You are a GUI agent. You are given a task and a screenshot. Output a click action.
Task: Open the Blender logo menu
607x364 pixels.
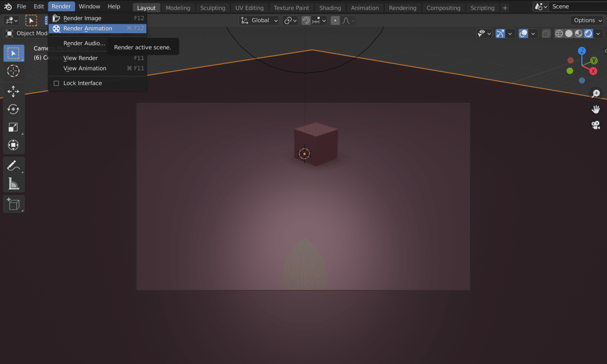[8, 7]
